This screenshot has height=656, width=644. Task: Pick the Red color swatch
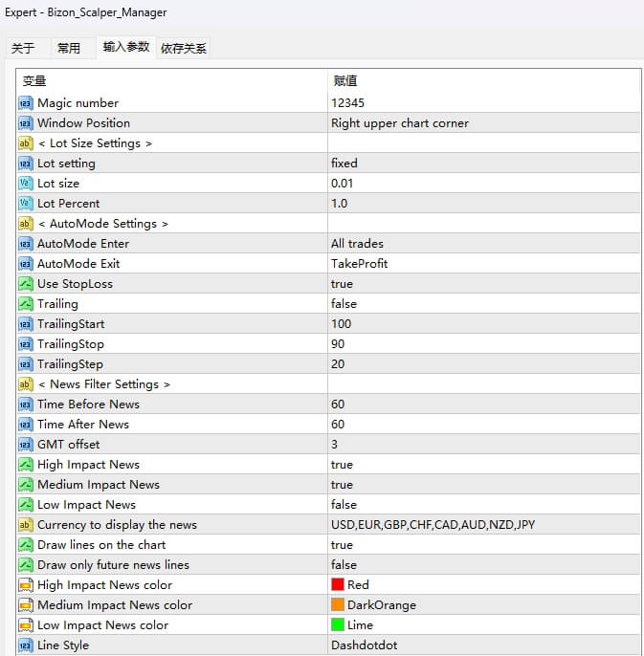coord(338,584)
